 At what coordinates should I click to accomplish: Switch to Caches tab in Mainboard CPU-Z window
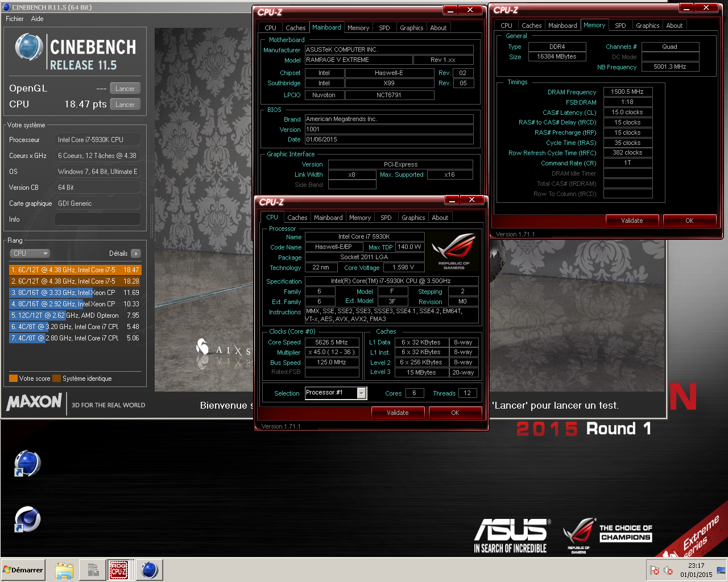296,28
